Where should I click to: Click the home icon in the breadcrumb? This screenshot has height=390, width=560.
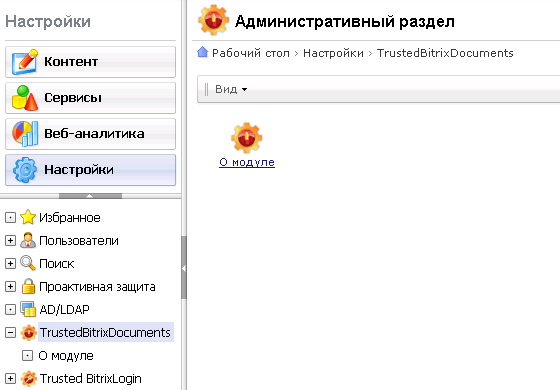tap(202, 52)
